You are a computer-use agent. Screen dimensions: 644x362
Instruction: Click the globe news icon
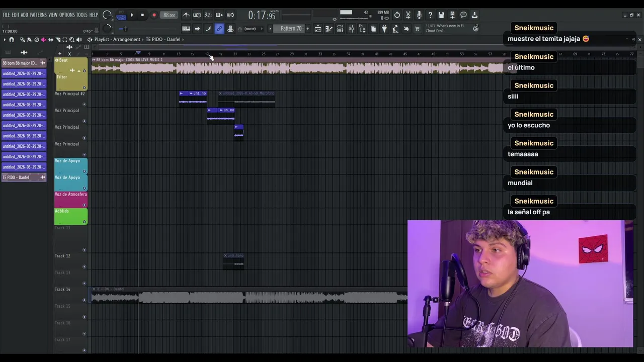[475, 29]
